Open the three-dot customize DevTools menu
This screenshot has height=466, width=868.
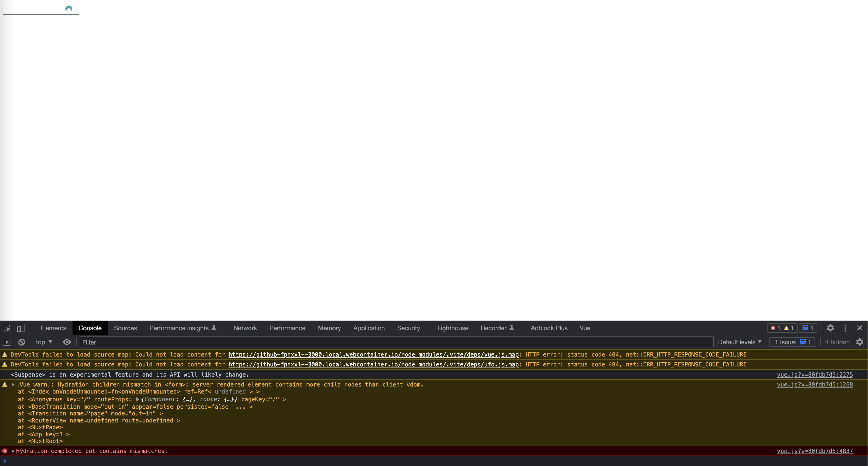[845, 328]
